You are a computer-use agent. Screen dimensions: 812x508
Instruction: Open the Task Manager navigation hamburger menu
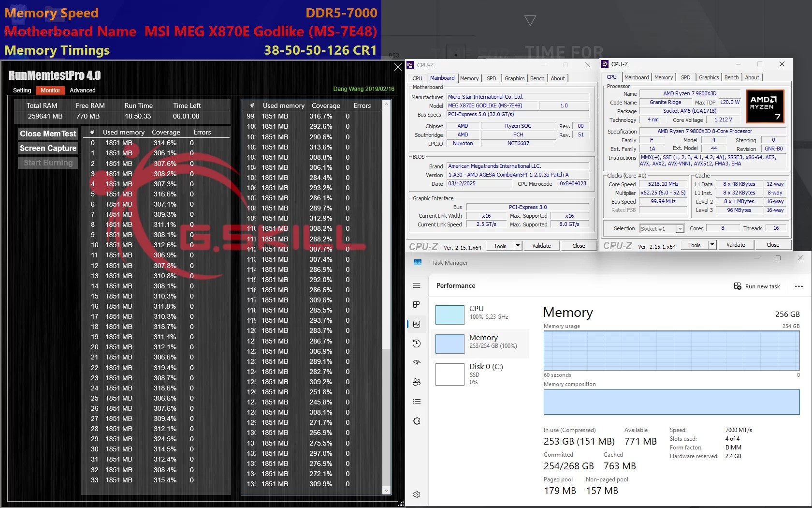coord(416,285)
